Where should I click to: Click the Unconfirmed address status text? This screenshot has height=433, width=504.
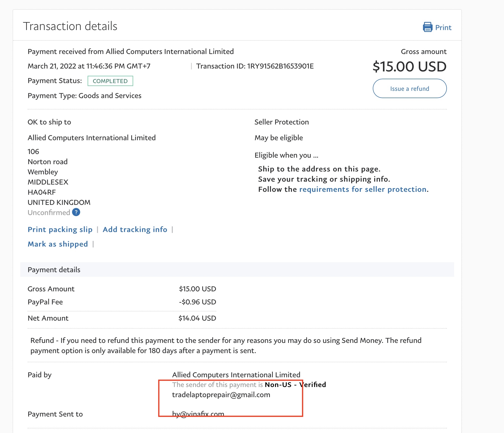coord(49,212)
